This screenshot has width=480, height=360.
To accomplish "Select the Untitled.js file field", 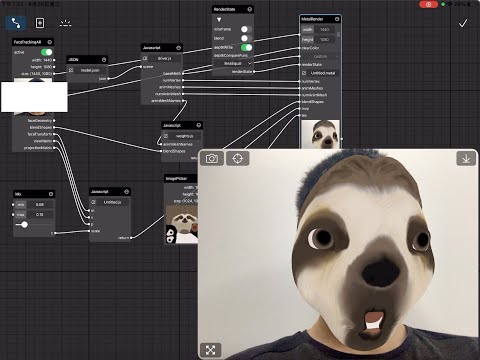I will (x=112, y=202).
